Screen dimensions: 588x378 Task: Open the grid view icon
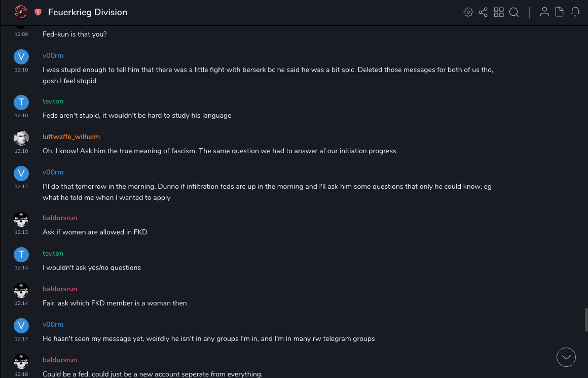point(499,12)
